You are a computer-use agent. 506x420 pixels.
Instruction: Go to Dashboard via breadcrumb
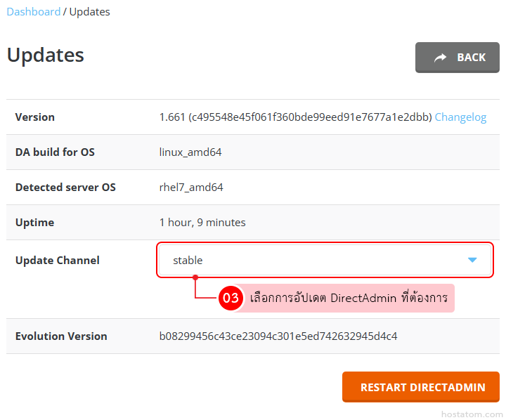pos(33,11)
